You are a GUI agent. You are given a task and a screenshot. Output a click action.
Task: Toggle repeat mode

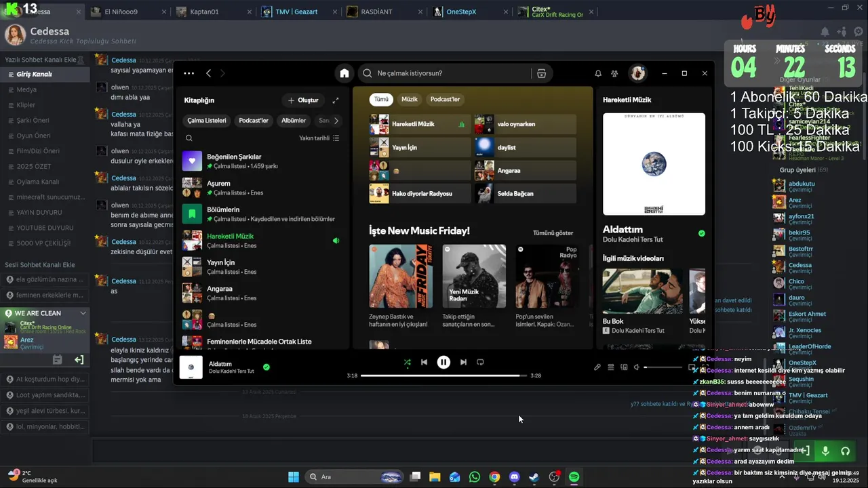(x=480, y=363)
